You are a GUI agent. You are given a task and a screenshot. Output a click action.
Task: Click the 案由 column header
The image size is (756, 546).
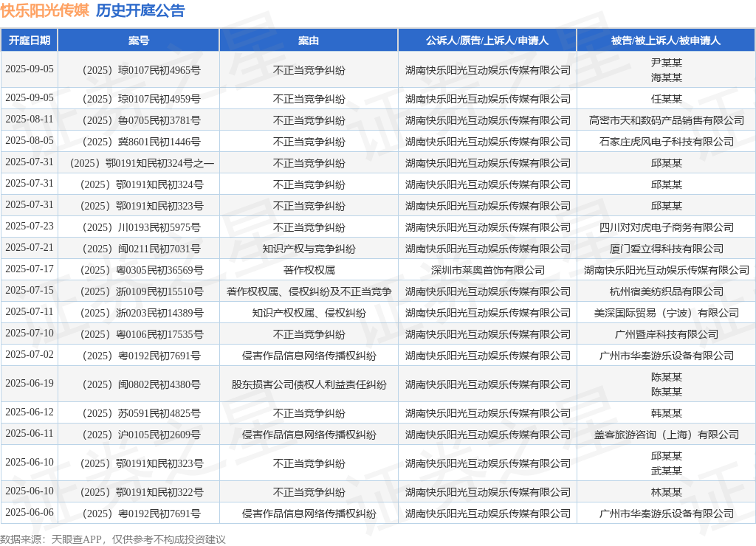pyautogui.click(x=309, y=41)
